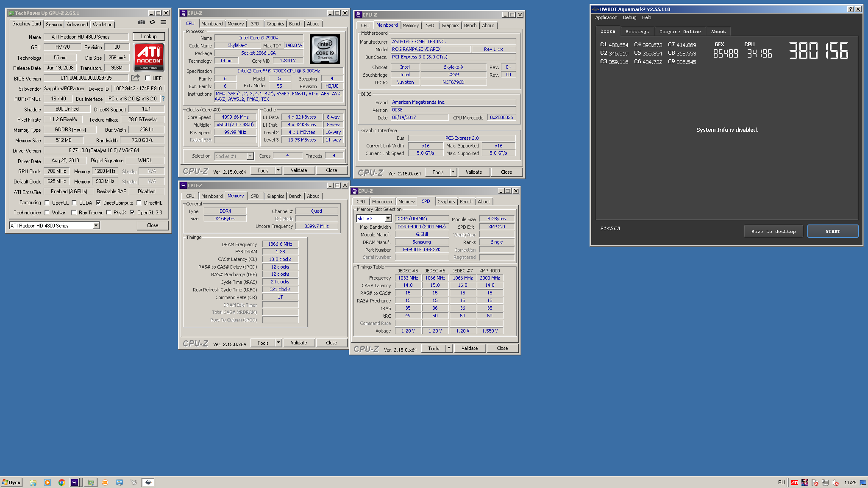Open the Application menu in Aquamark
The image size is (868, 488).
(606, 17)
